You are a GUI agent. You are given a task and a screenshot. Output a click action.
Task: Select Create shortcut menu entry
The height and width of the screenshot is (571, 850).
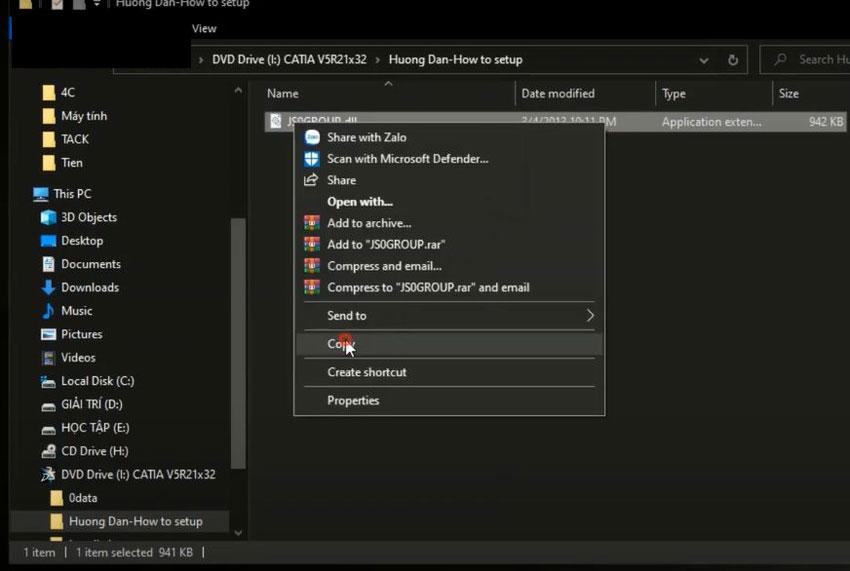(x=366, y=372)
